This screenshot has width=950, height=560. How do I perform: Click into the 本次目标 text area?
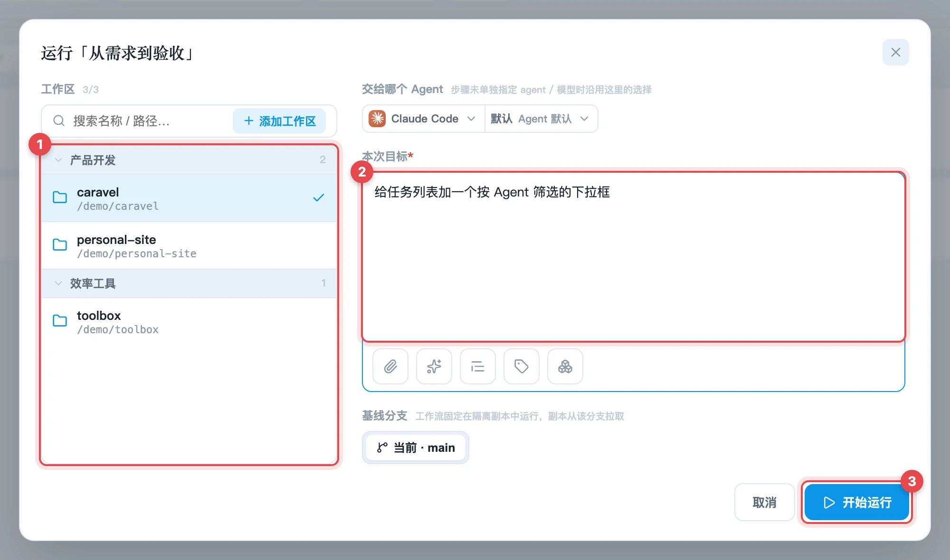(633, 256)
